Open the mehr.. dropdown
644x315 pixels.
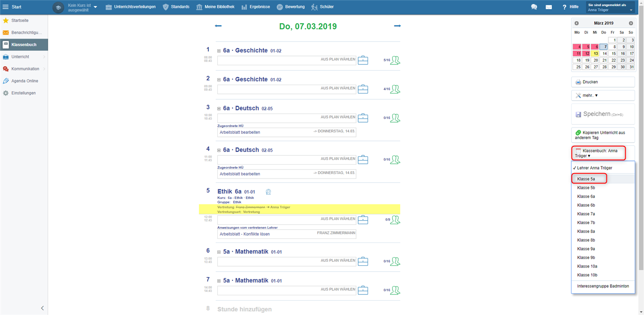coord(603,95)
